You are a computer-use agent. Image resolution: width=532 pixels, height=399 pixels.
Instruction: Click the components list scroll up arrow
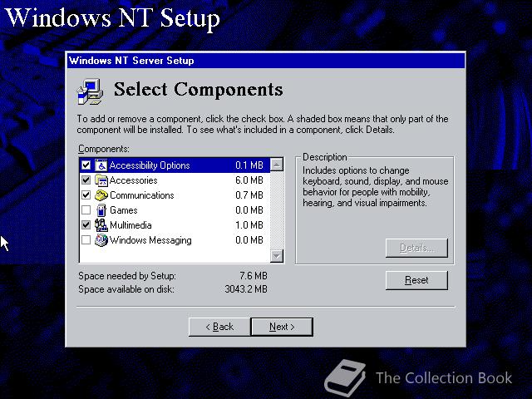point(277,165)
